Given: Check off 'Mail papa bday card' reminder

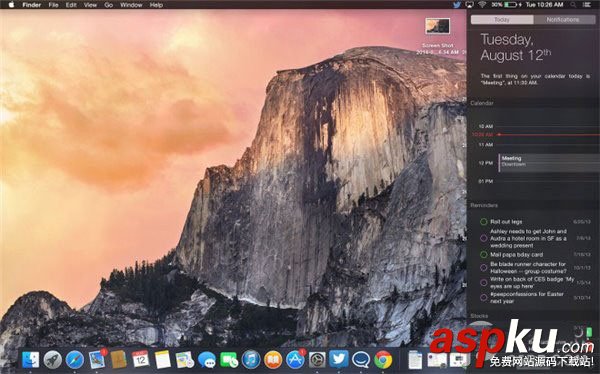Looking at the screenshot, I should click(484, 255).
